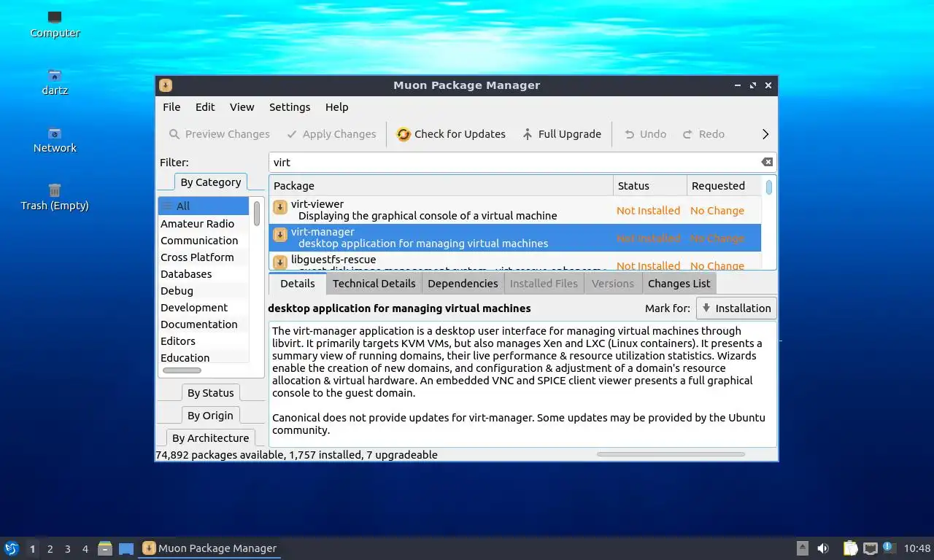Expand the By Origin filter section
The width and height of the screenshot is (934, 560).
[211, 416]
